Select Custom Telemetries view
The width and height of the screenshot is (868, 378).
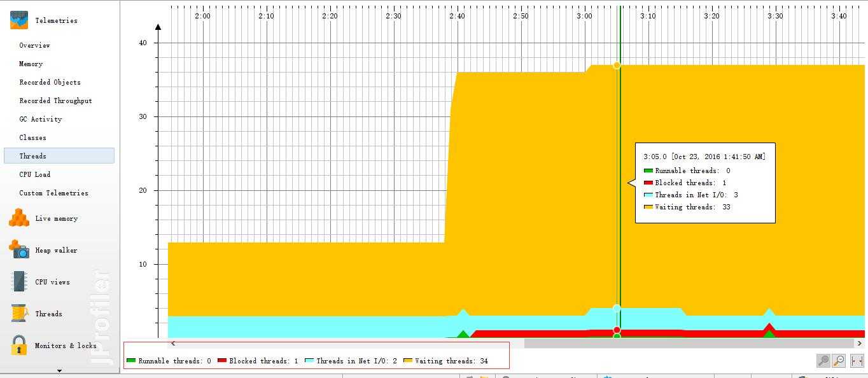(x=59, y=193)
